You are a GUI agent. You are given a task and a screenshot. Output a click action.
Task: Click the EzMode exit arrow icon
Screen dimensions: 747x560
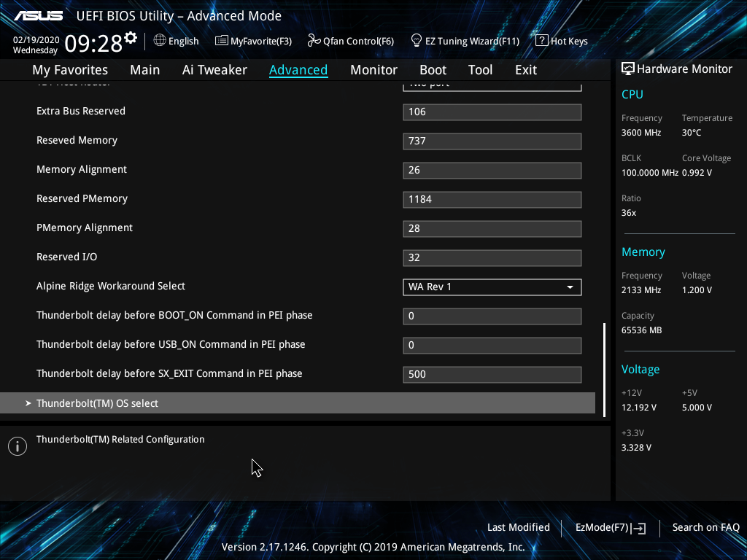tap(639, 528)
